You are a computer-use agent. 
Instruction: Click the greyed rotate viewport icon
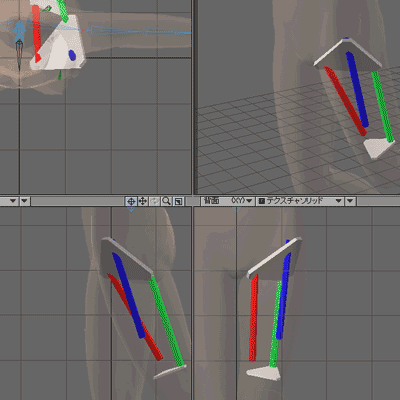(x=154, y=201)
